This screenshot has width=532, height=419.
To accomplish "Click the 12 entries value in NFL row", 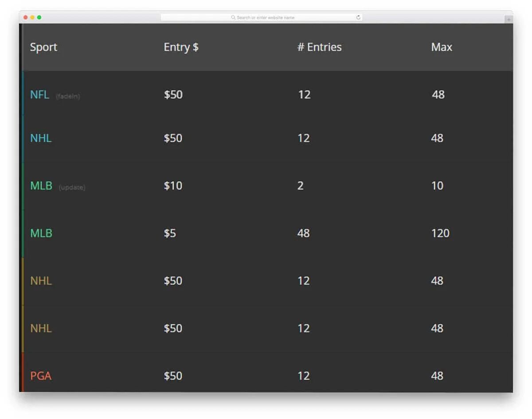I will [x=304, y=94].
